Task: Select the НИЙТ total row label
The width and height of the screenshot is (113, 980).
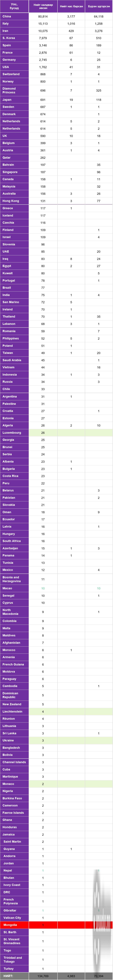Action: pos(14,976)
